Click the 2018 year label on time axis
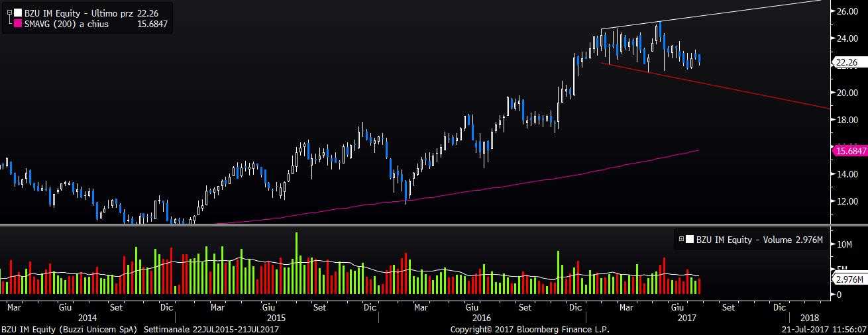868x335 pixels. click(x=809, y=318)
